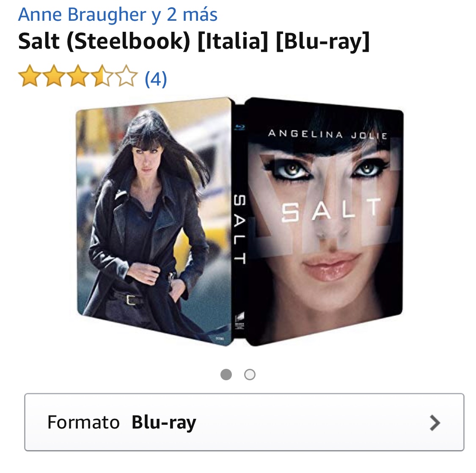
Task: Click the empty fifth rating star
Action: [126, 76]
